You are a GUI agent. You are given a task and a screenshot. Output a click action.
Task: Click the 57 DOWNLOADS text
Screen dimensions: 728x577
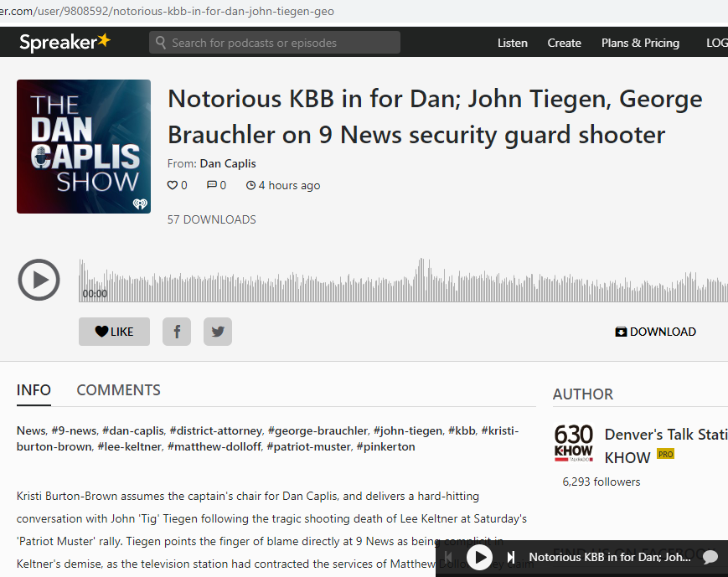pos(212,219)
